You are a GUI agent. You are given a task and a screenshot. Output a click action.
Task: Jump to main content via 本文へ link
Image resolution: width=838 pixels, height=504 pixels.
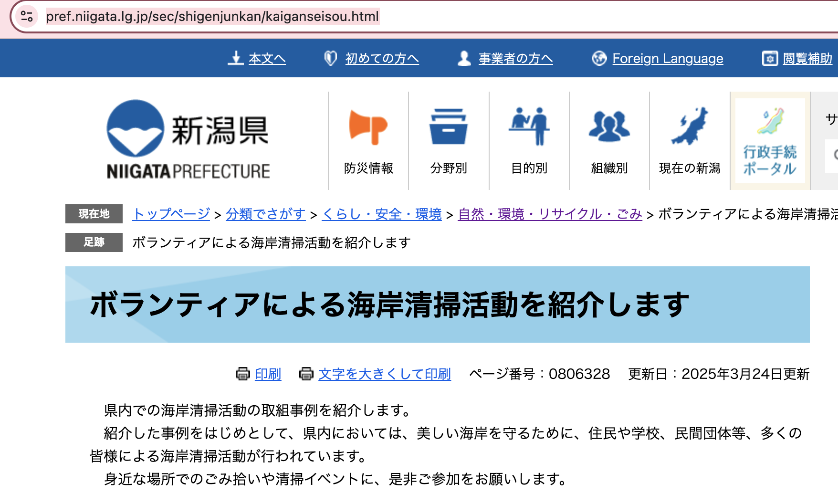coord(266,59)
